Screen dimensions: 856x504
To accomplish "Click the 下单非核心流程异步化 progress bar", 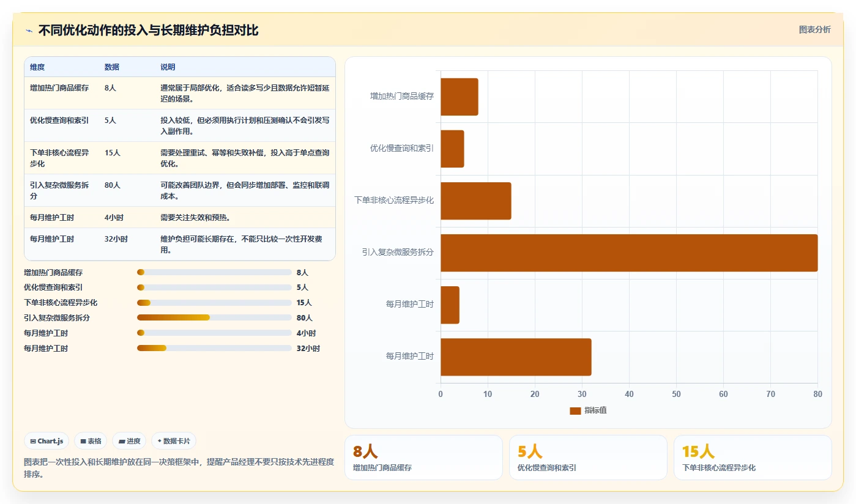I will [x=214, y=303].
